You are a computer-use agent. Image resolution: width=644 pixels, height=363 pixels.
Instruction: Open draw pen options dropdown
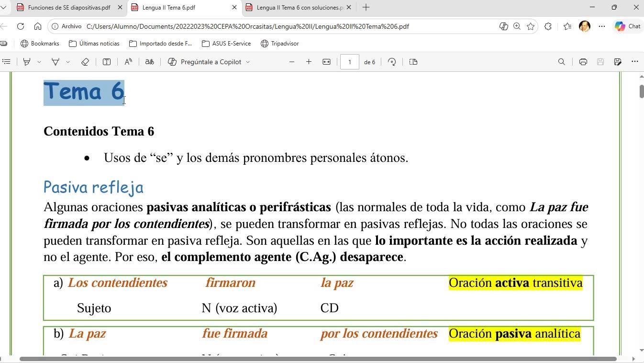(68, 62)
